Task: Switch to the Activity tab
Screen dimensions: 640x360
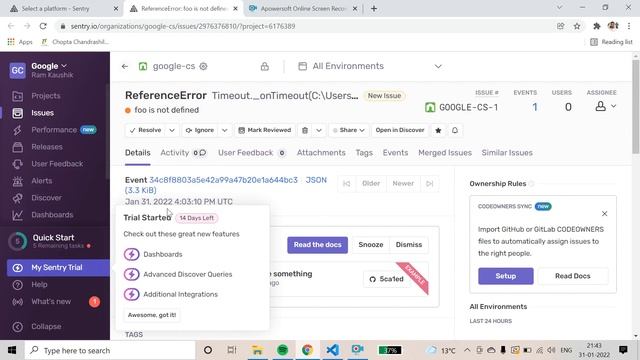Action: [183, 153]
